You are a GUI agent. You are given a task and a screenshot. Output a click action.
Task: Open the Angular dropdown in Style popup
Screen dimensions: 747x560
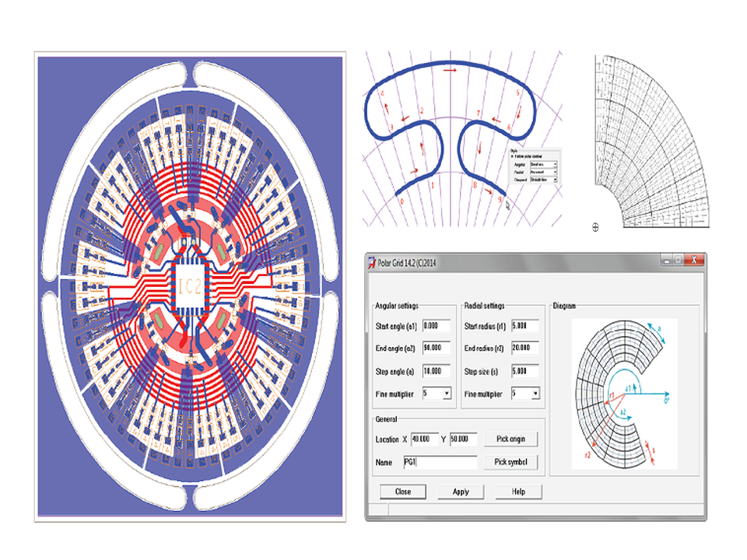544,164
